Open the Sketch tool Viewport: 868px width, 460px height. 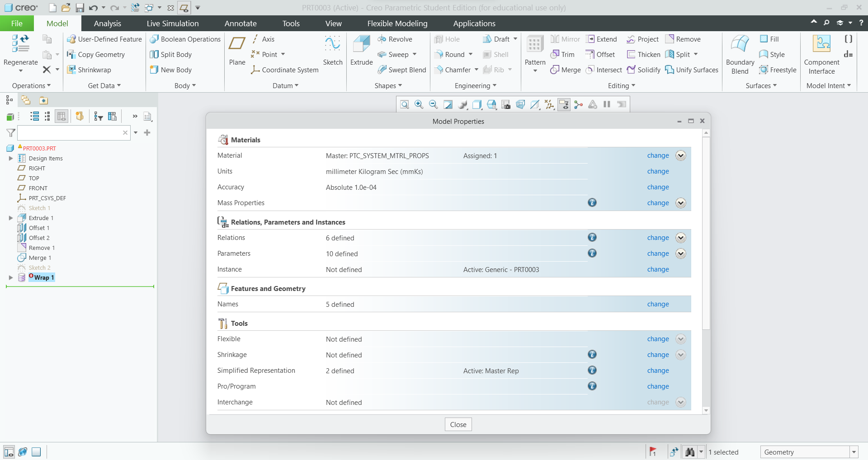pos(333,50)
